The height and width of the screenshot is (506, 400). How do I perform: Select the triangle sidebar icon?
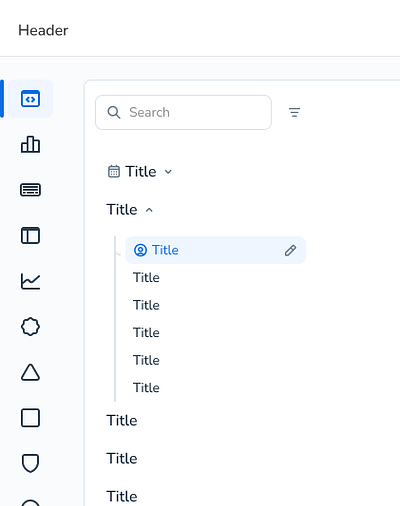30,372
